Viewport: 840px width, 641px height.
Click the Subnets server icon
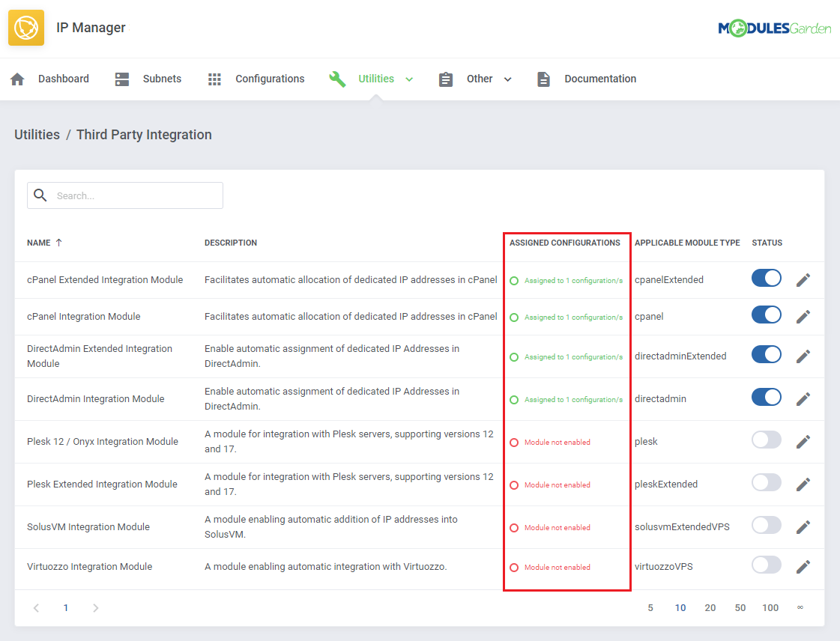122,79
